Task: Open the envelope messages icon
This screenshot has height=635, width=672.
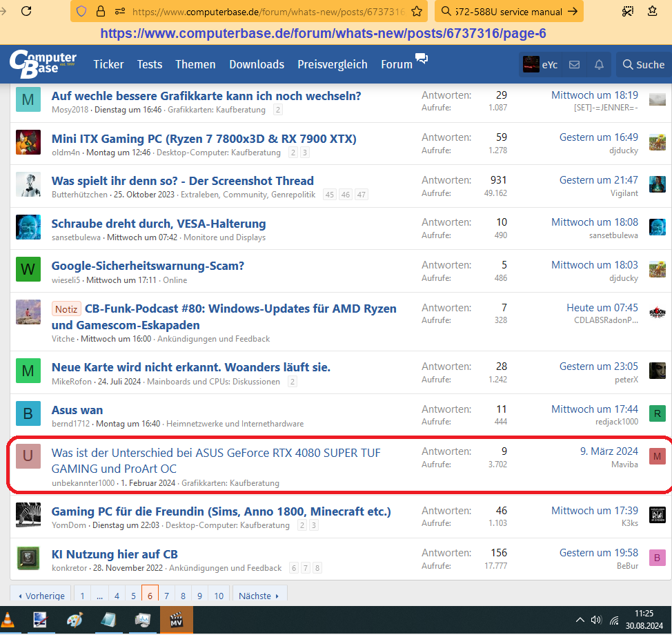Action: click(574, 65)
